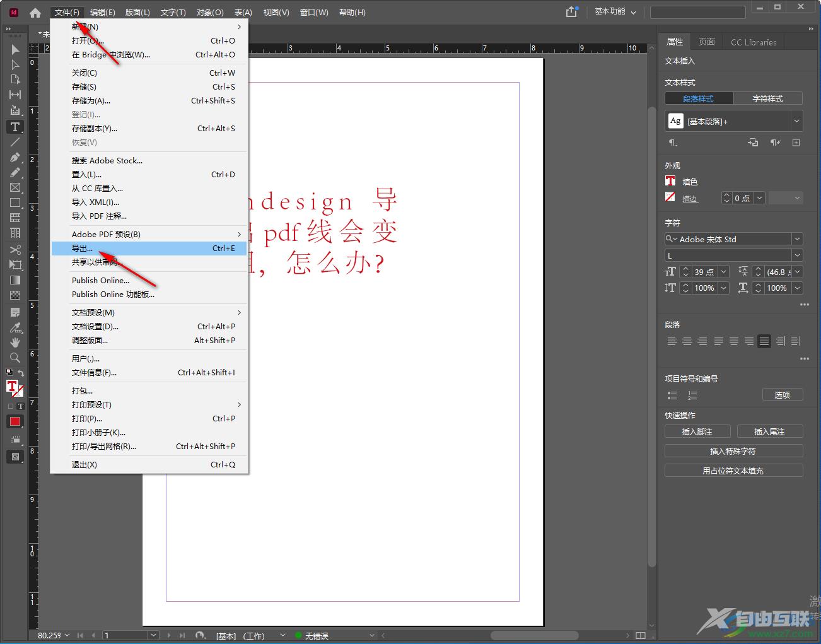Select the Rectangle Frame tool
Screen dimensions: 821x644
(x=15, y=187)
